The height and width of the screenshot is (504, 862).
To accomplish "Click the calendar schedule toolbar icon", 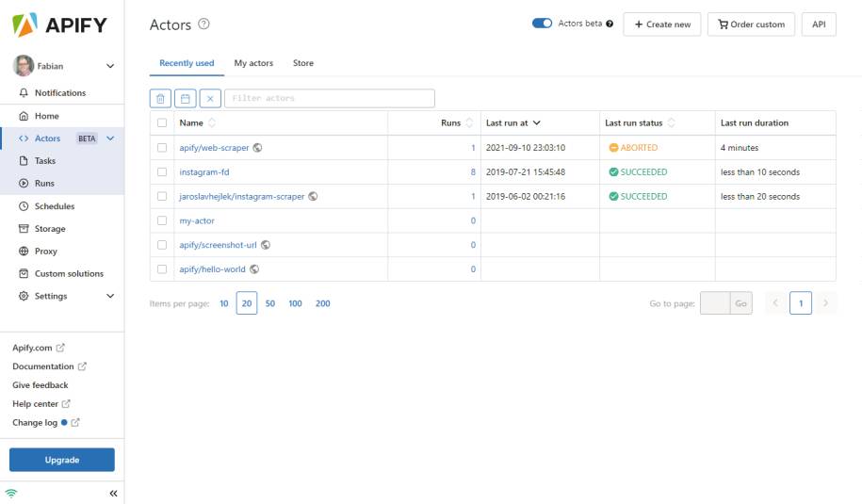I will pos(186,98).
